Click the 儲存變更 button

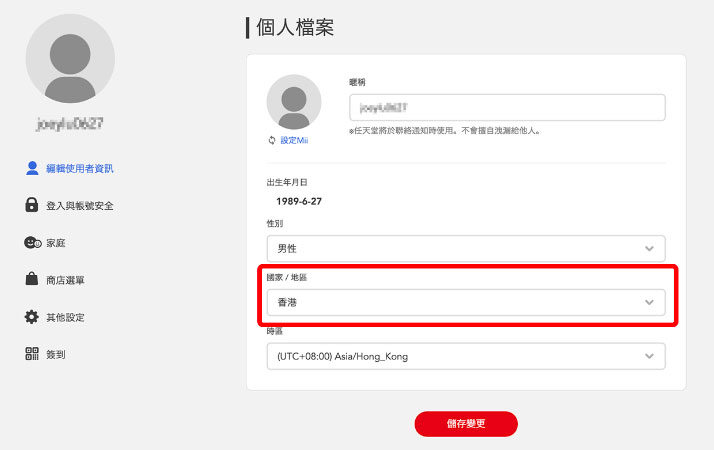[466, 424]
